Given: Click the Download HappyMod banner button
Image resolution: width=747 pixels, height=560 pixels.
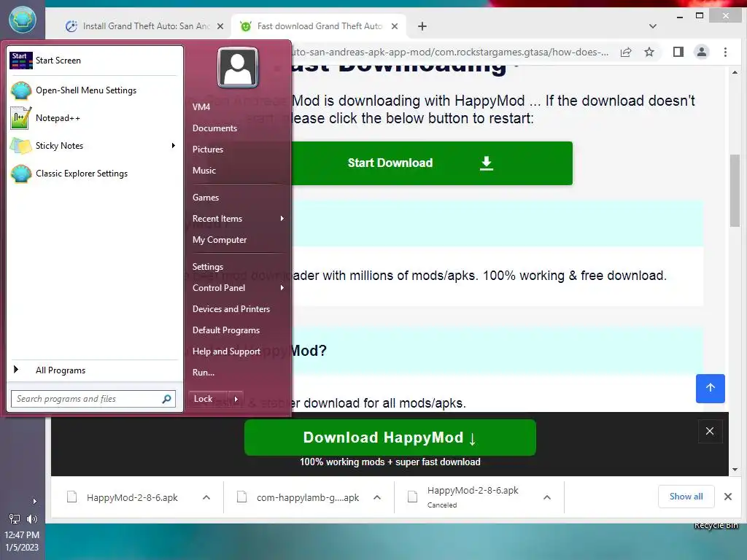Looking at the screenshot, I should pyautogui.click(x=390, y=437).
